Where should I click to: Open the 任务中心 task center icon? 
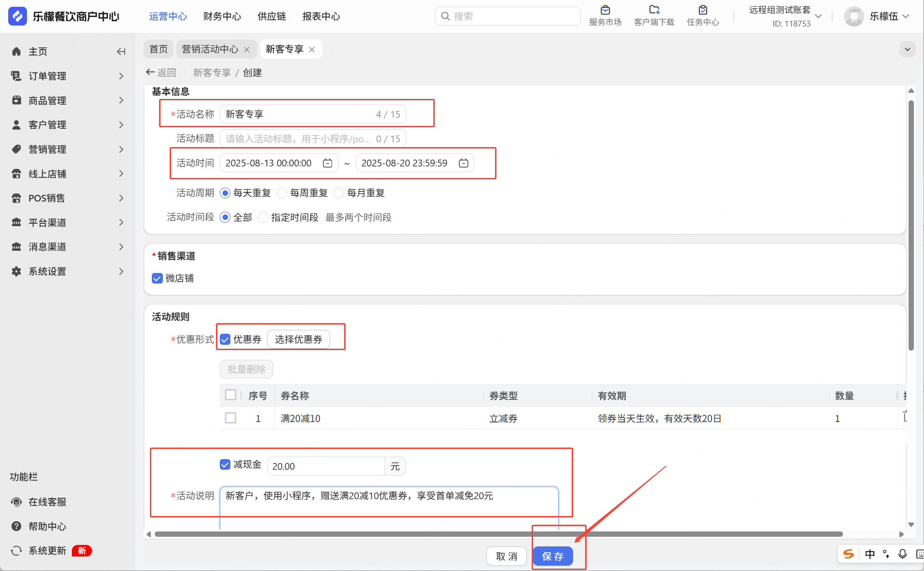pos(703,10)
